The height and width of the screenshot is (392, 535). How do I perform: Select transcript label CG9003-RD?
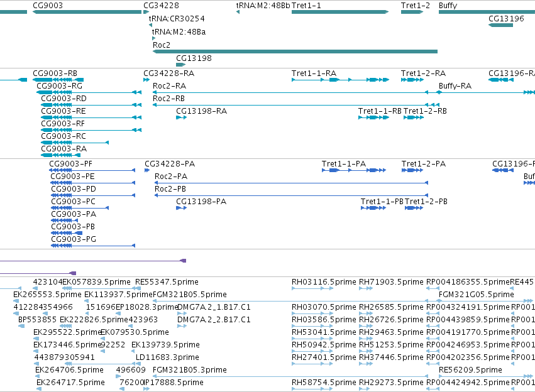point(63,99)
